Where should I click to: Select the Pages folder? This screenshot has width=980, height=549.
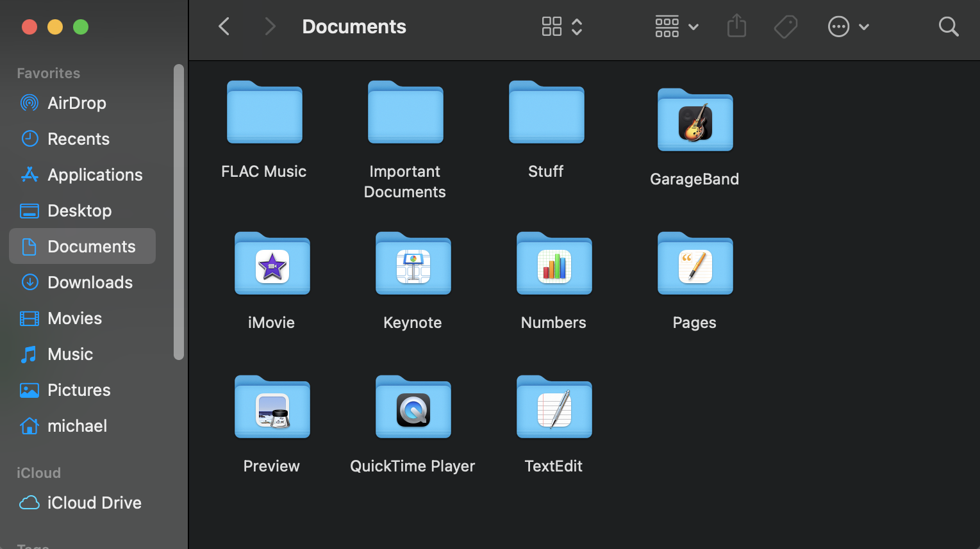pos(694,263)
